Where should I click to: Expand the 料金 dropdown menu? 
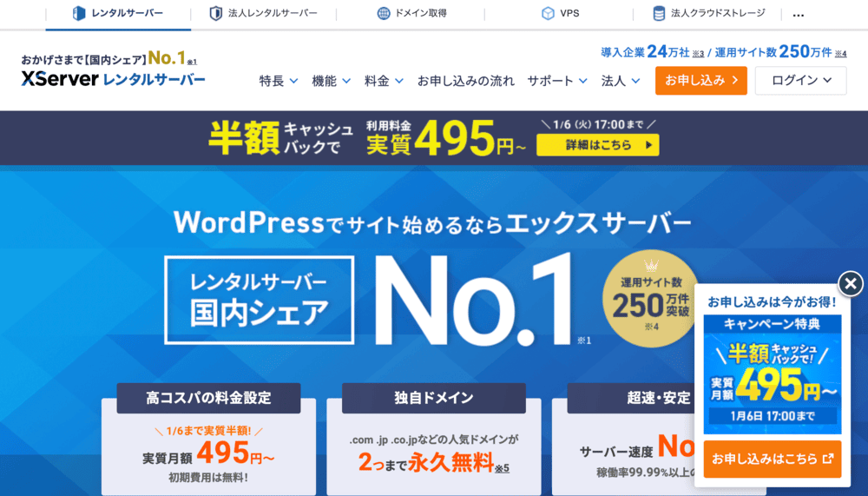(384, 81)
